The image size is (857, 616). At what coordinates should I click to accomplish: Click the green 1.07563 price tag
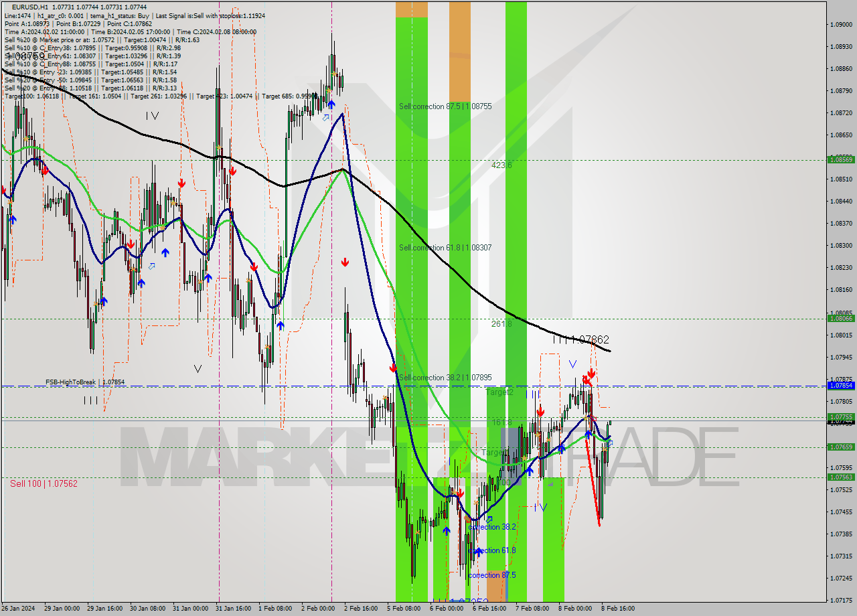click(841, 477)
